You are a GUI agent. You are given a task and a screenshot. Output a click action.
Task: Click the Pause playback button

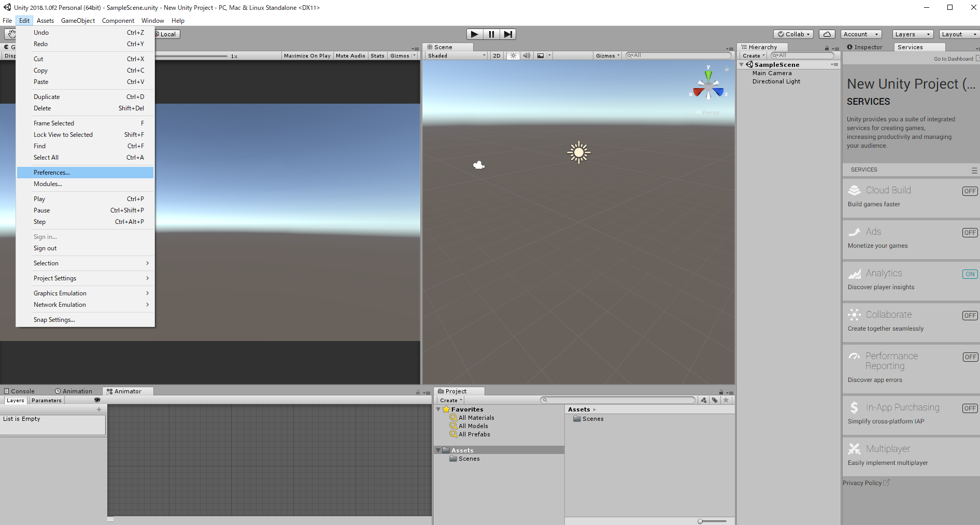point(491,34)
